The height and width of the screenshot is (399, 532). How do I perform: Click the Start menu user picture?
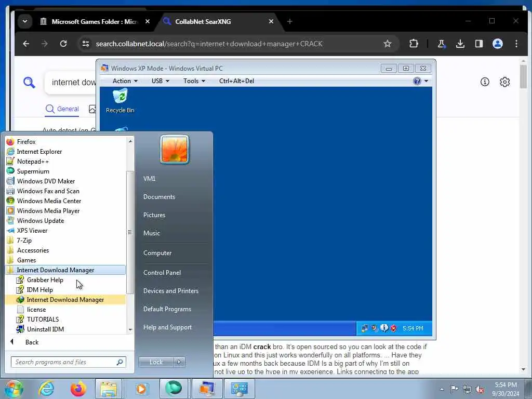pos(175,149)
